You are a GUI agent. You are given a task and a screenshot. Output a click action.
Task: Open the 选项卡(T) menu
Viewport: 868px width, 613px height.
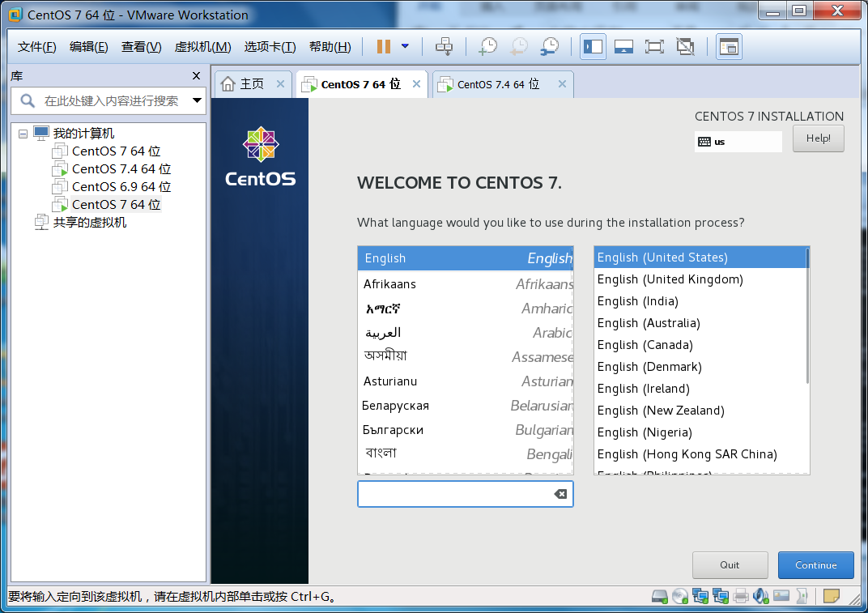click(270, 47)
